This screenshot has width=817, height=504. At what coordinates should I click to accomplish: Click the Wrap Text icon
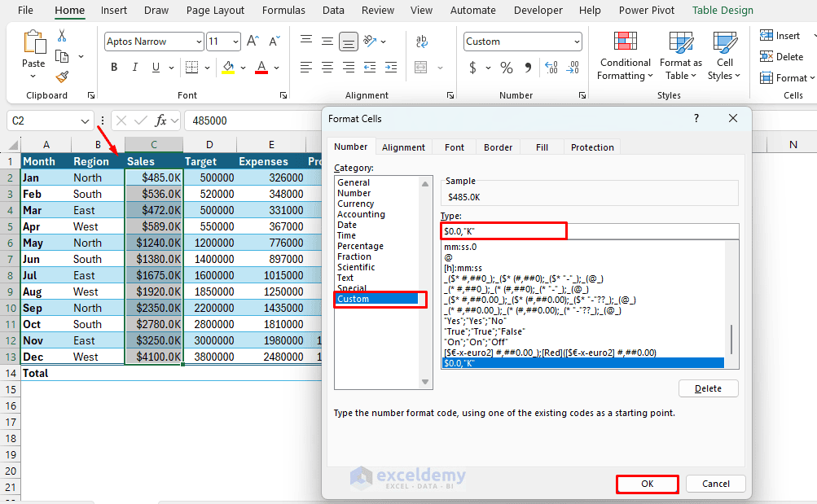(x=421, y=42)
